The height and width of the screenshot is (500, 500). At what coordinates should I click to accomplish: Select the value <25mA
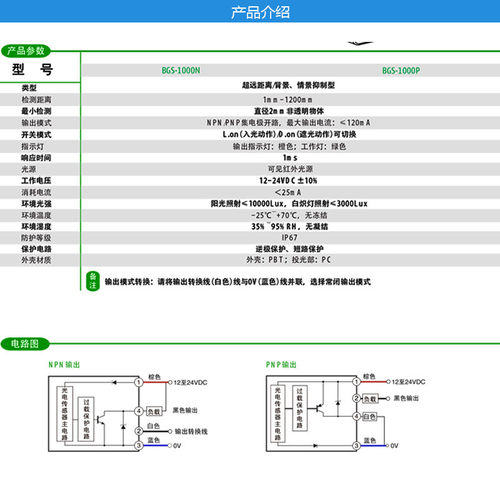pos(288,192)
